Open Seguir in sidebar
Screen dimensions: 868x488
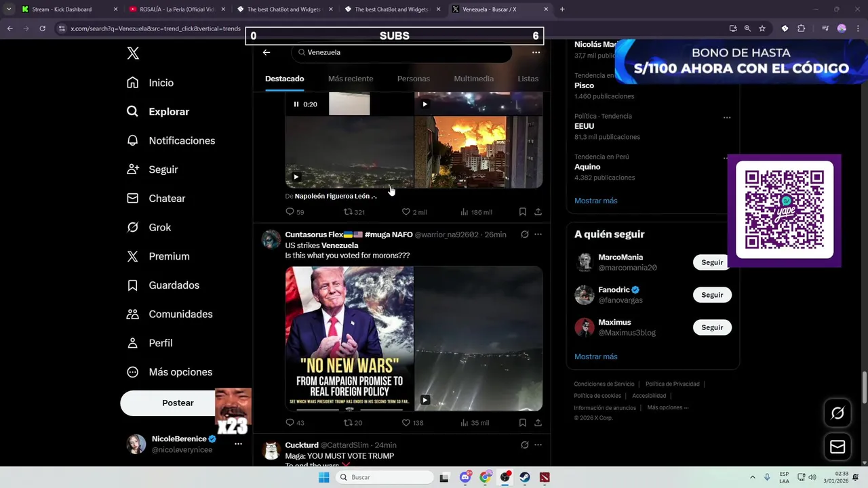tap(153, 169)
